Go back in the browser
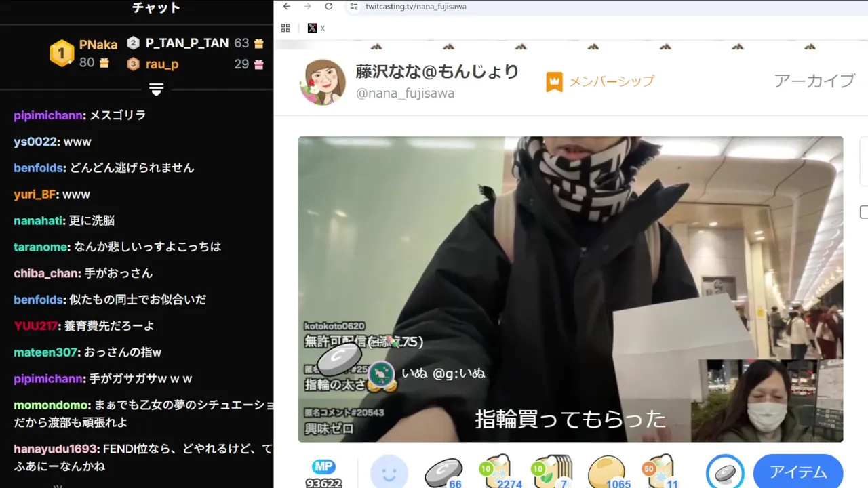 click(x=287, y=6)
